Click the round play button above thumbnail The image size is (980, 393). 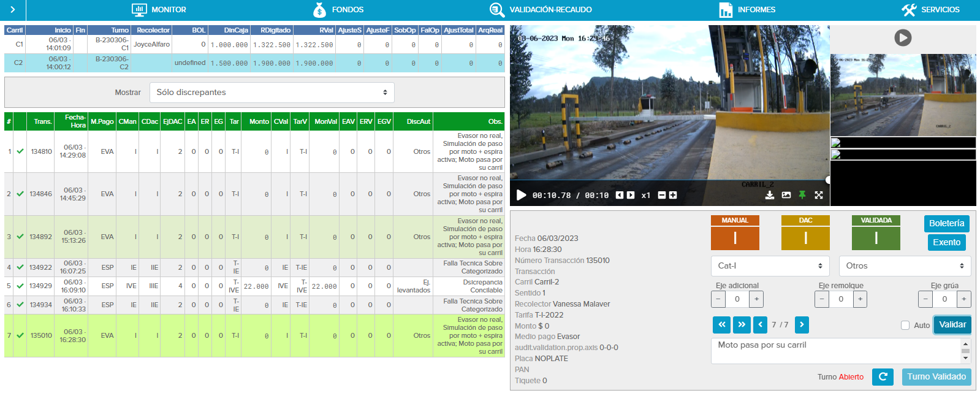click(903, 38)
